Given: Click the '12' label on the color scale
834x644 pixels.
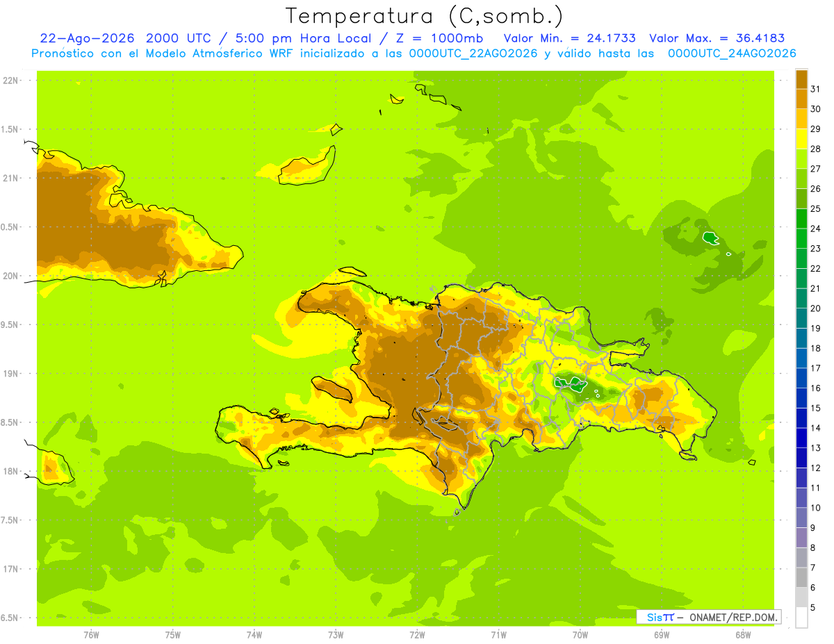Looking at the screenshot, I should coord(815,468).
